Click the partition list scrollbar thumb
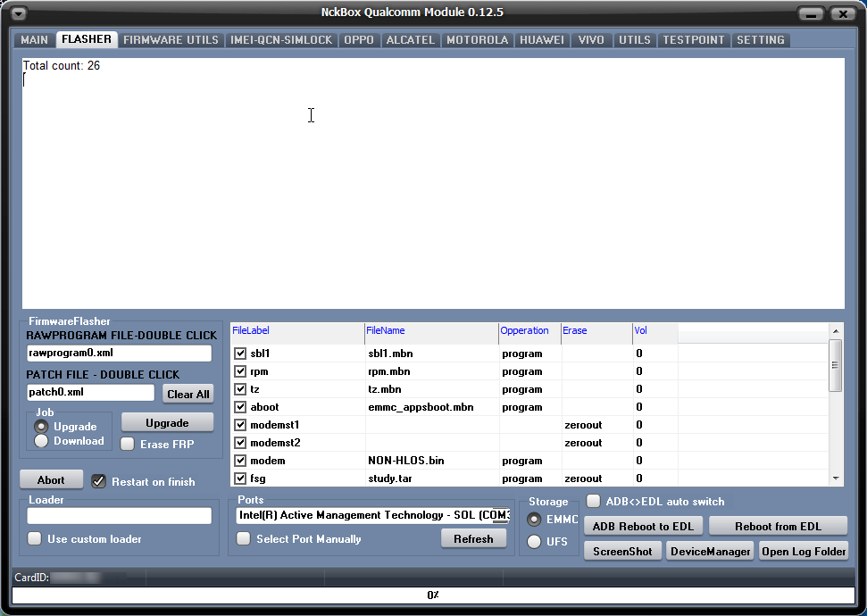 (x=836, y=365)
